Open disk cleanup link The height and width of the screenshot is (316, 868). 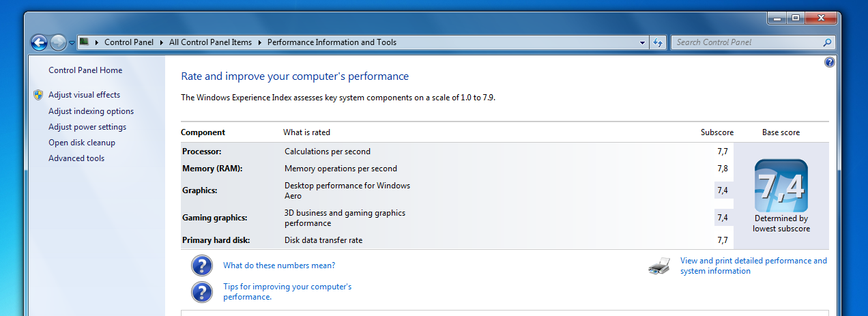coord(82,143)
